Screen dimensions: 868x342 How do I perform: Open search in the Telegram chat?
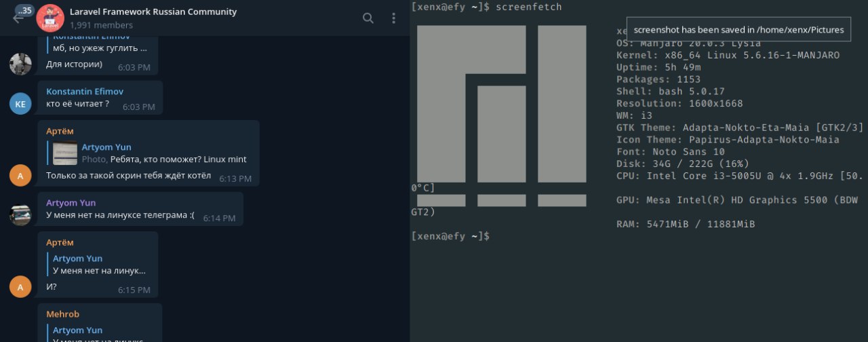tap(368, 18)
